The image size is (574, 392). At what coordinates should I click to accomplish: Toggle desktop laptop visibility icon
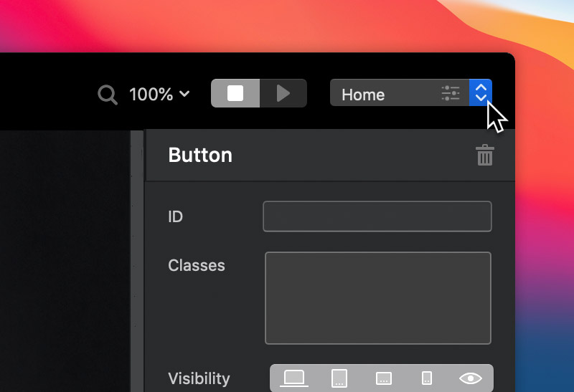(x=294, y=378)
